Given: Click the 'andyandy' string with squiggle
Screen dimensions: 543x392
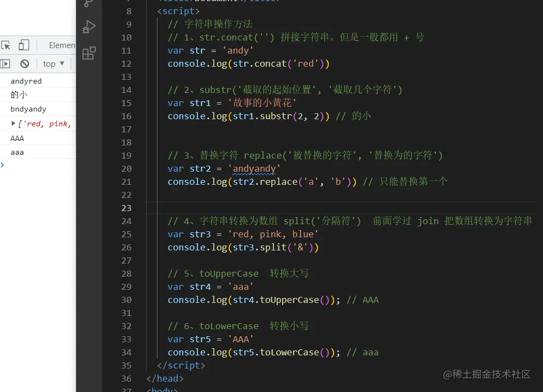Looking at the screenshot, I should [x=254, y=168].
